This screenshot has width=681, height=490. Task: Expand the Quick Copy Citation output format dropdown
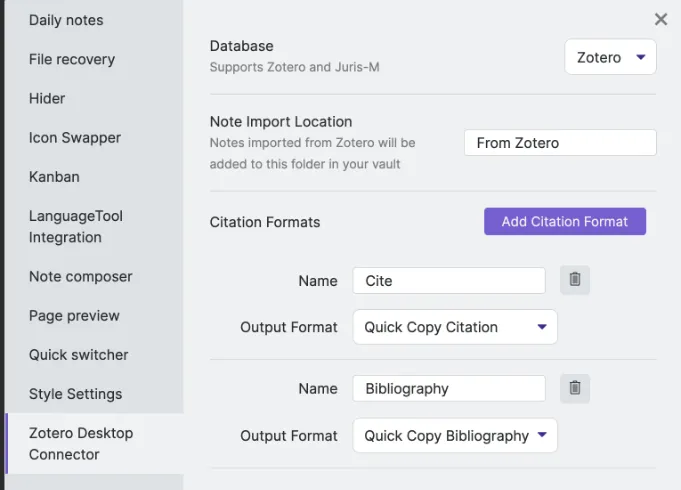tap(455, 327)
